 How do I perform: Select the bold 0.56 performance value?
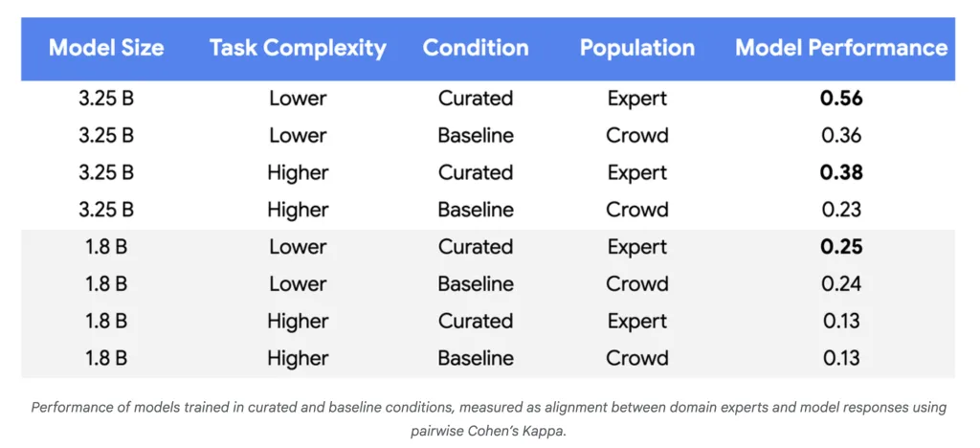pos(841,99)
